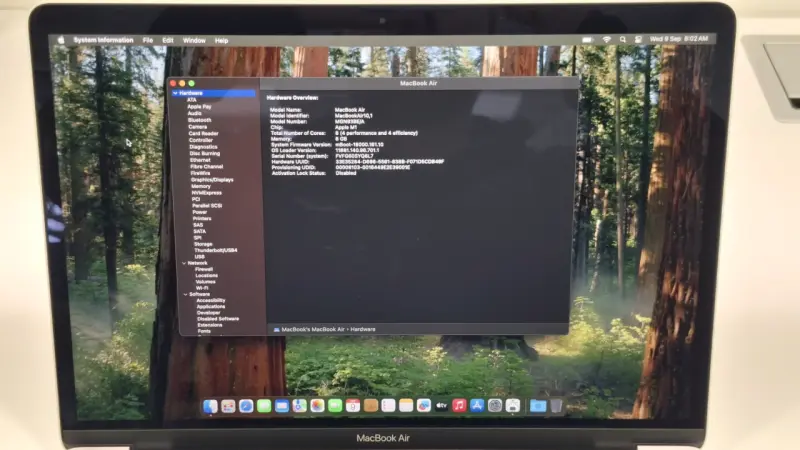Viewport: 800px width, 450px height.
Task: Open the File menu
Action: (x=148, y=40)
